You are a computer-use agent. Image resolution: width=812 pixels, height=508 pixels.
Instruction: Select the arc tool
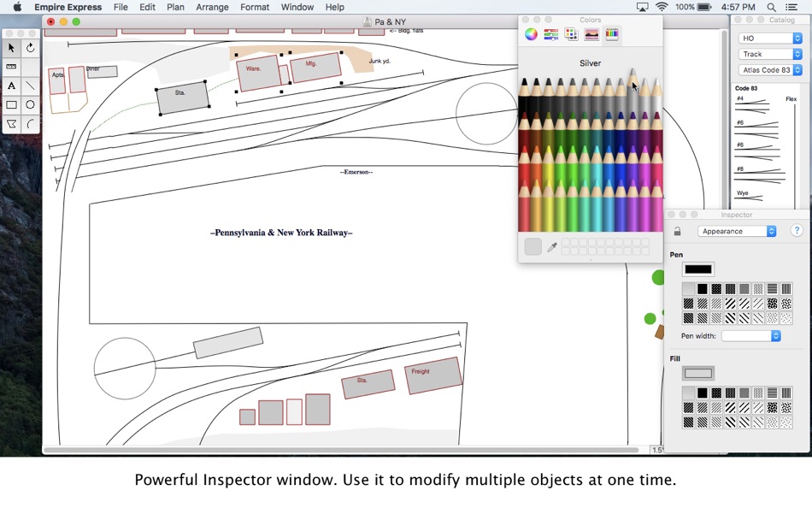tap(31, 124)
